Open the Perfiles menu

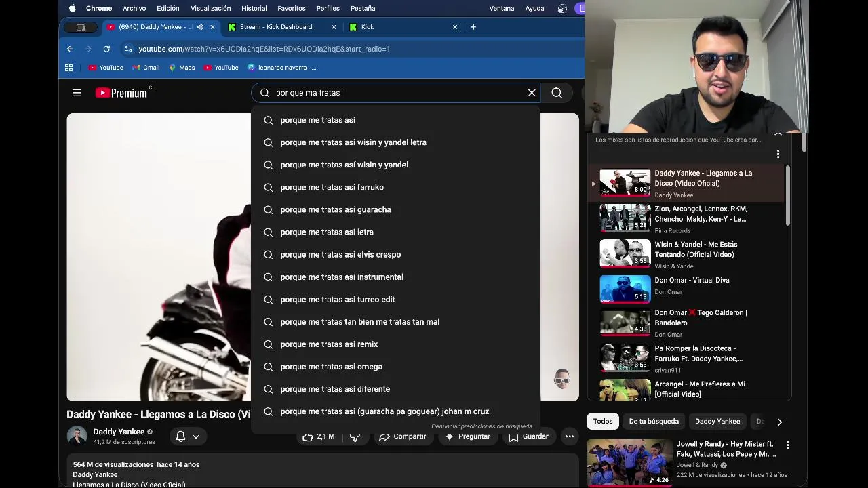click(328, 8)
